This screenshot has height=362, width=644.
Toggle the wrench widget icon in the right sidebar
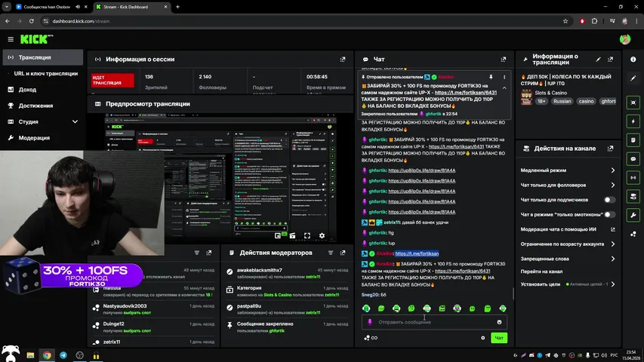pos(633,215)
